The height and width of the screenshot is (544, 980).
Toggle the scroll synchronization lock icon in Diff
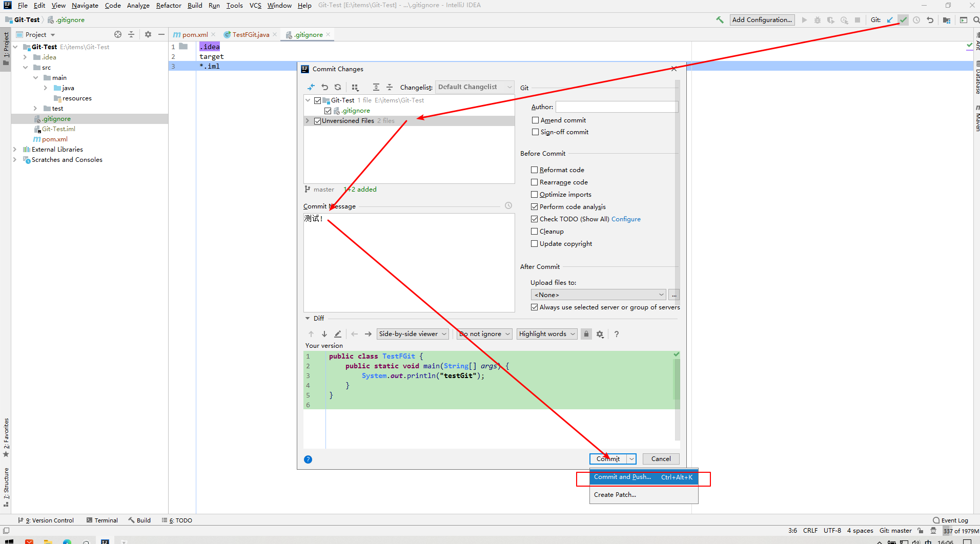click(586, 334)
